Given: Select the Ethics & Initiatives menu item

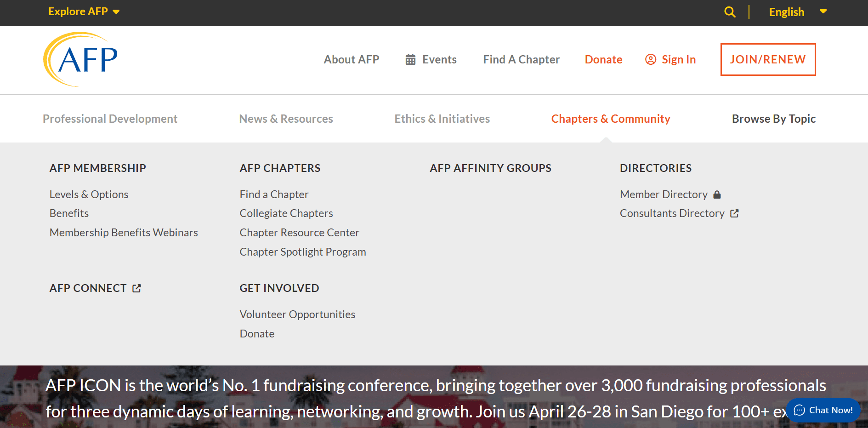Looking at the screenshot, I should click(442, 119).
